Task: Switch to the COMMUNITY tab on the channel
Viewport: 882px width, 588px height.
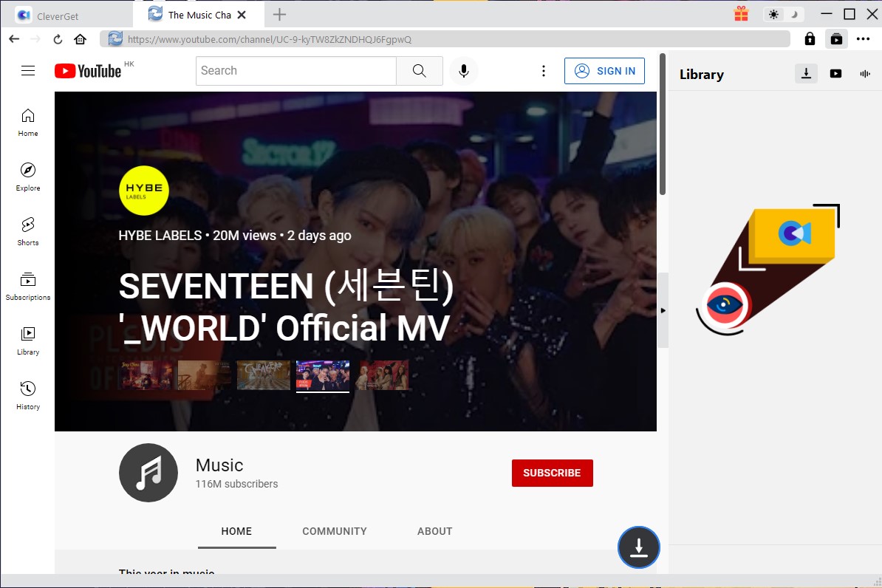Action: coord(335,531)
